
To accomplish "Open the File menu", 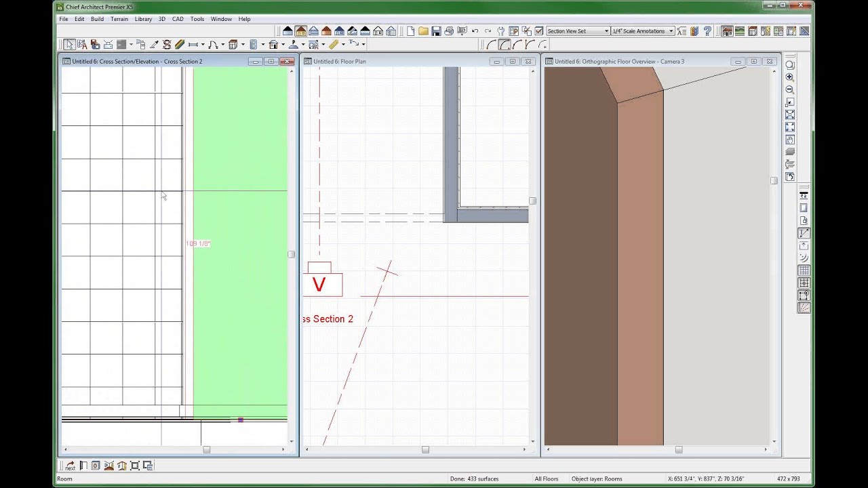I will 63,19.
